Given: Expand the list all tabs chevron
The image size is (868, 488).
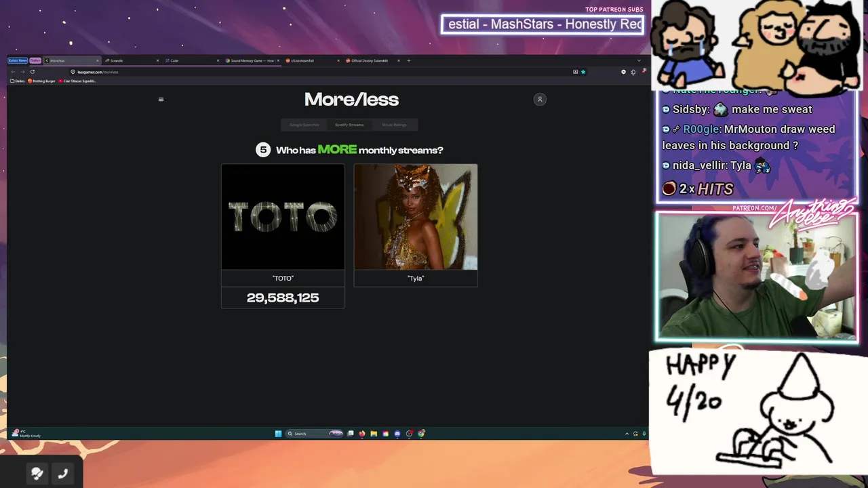Looking at the screenshot, I should pos(638,60).
